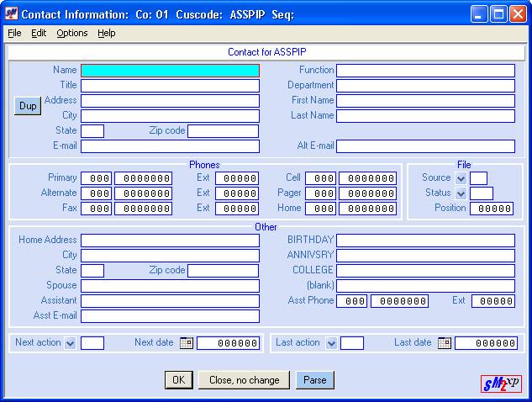532x402 pixels.
Task: Click the Next date value field
Action: click(x=229, y=343)
